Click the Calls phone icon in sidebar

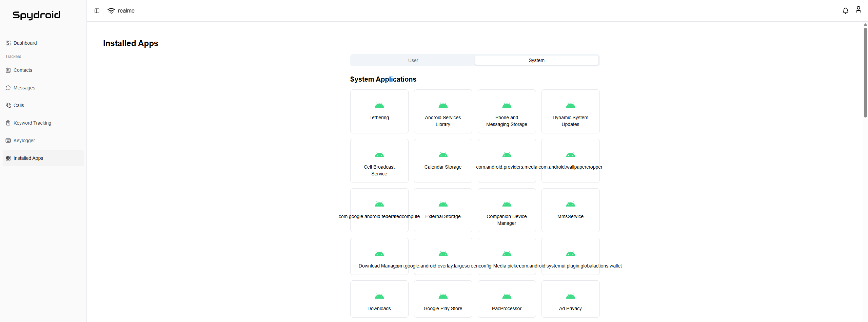pos(8,105)
